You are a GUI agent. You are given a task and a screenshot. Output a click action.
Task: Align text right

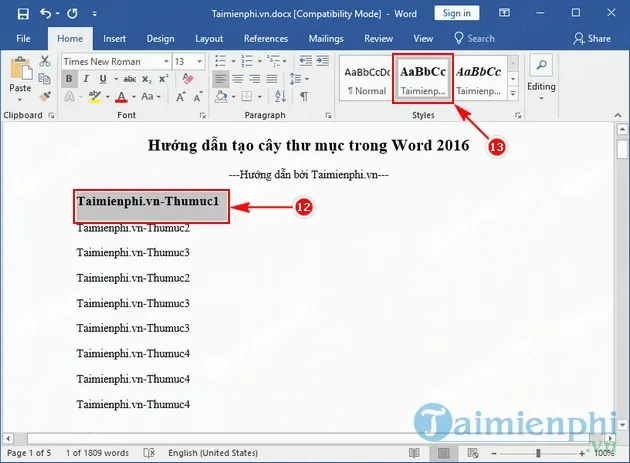[255, 79]
